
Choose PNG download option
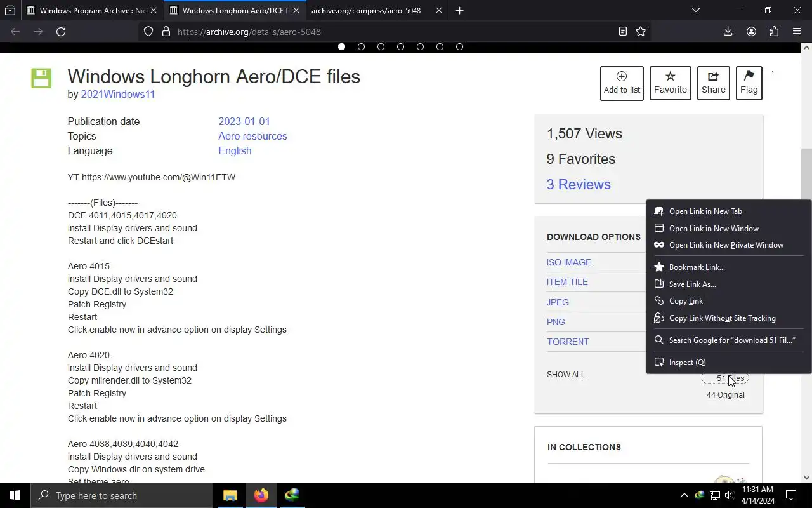coord(556,322)
